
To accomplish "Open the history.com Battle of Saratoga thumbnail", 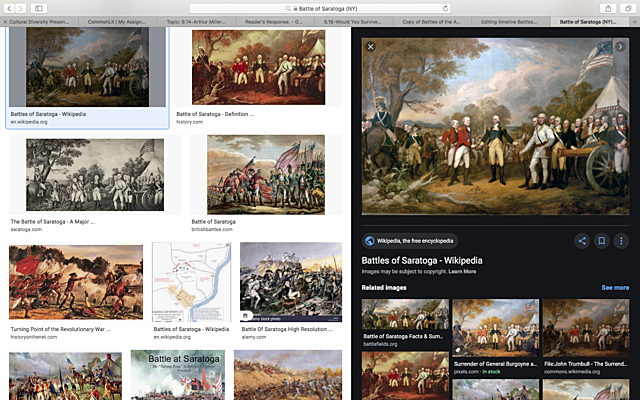I will [x=258, y=67].
